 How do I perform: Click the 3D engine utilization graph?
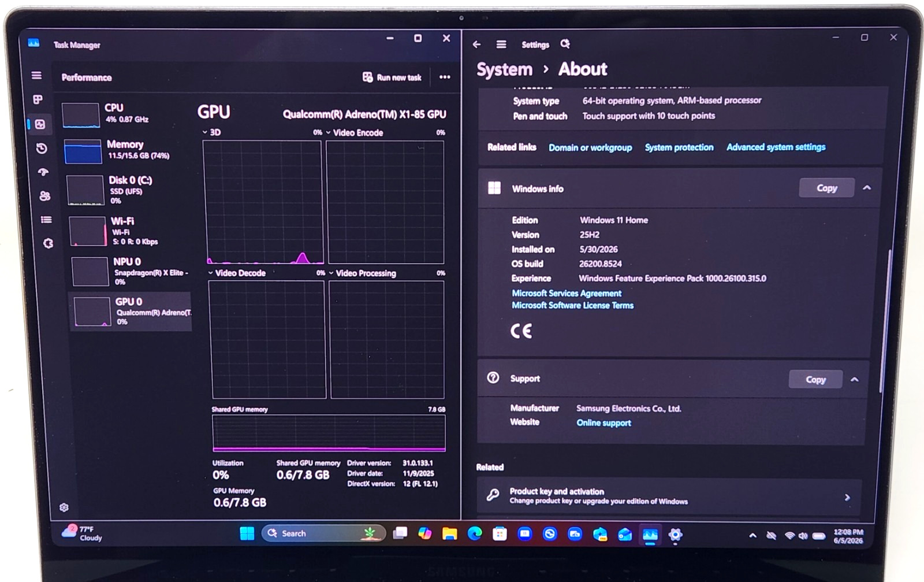click(x=263, y=202)
